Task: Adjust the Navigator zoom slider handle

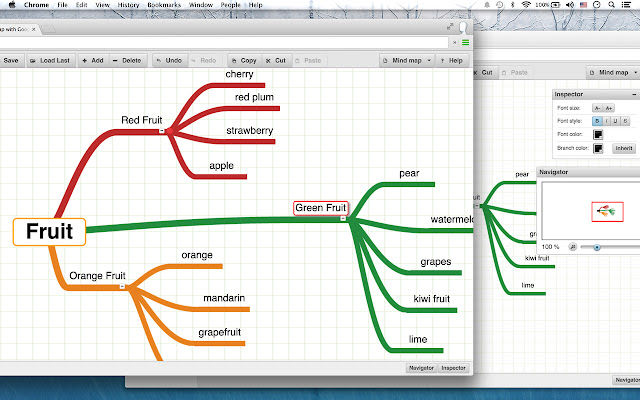Action: pos(597,247)
